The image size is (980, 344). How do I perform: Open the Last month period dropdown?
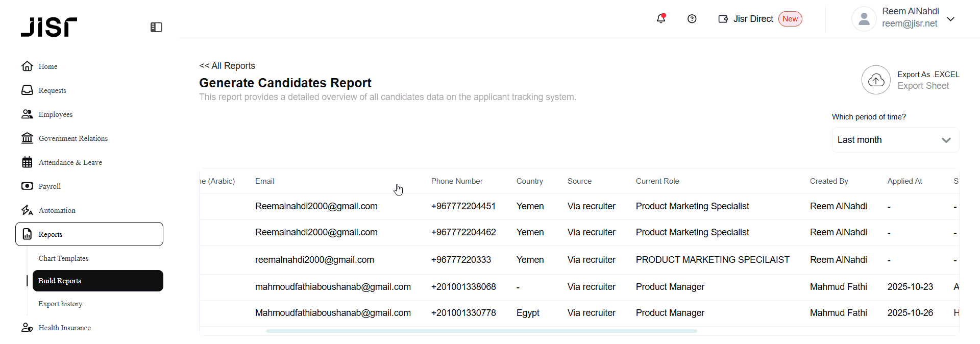pyautogui.click(x=895, y=140)
